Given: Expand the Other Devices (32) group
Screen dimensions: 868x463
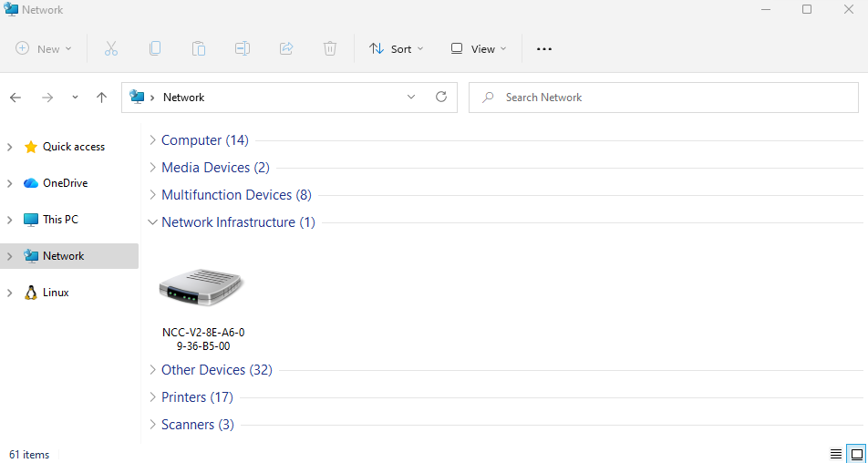Looking at the screenshot, I should (x=153, y=369).
